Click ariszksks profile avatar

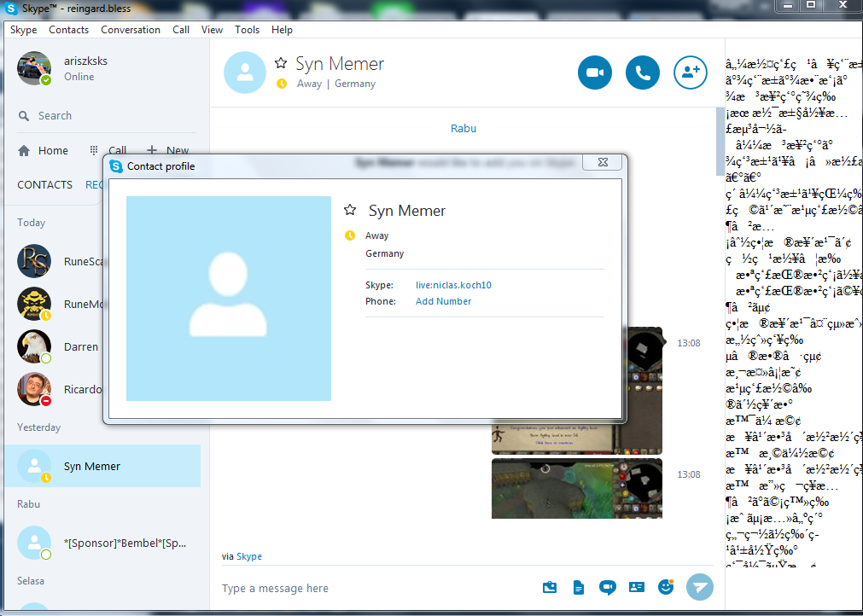(34, 68)
